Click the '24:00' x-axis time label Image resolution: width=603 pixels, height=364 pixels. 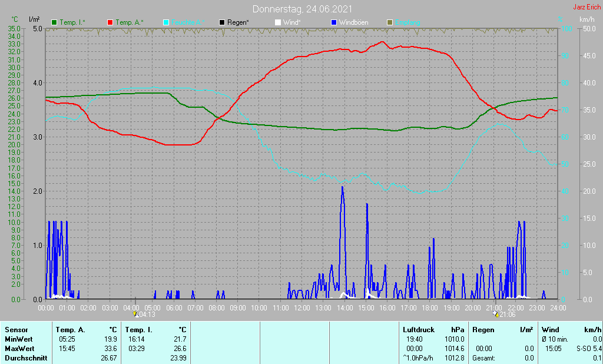558,308
